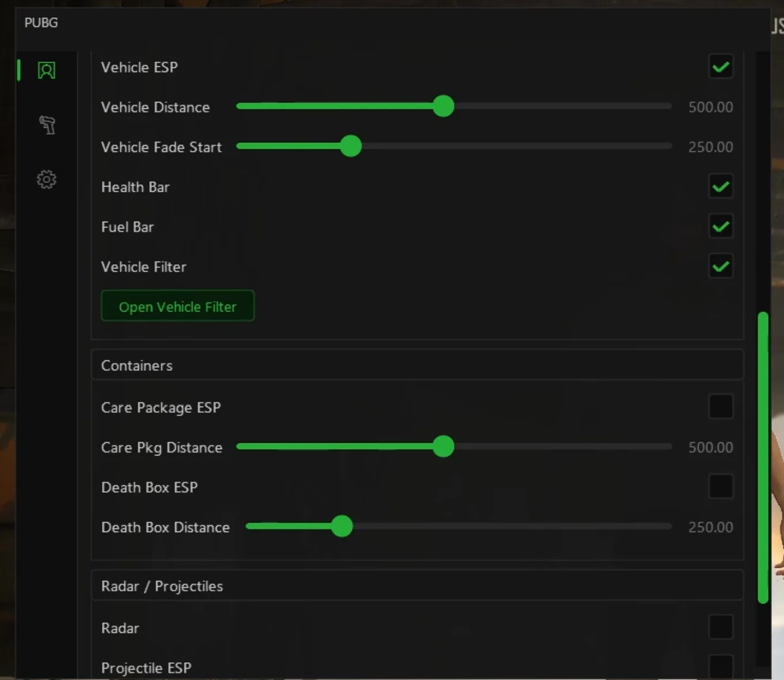Open the player visuals sidebar tab
Viewport: 784px width, 680px height.
pyautogui.click(x=47, y=70)
